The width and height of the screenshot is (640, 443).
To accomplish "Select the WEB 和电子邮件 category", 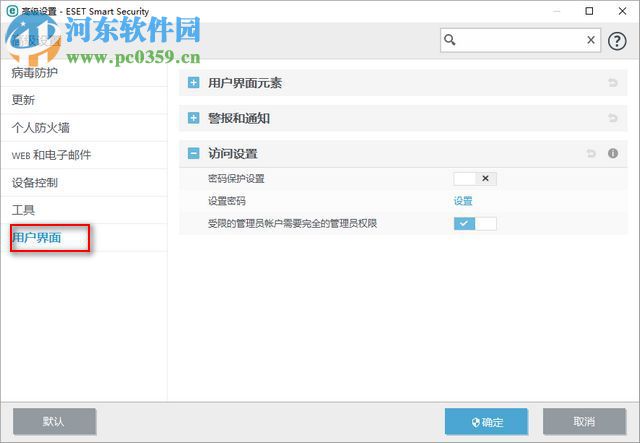I will [84, 155].
